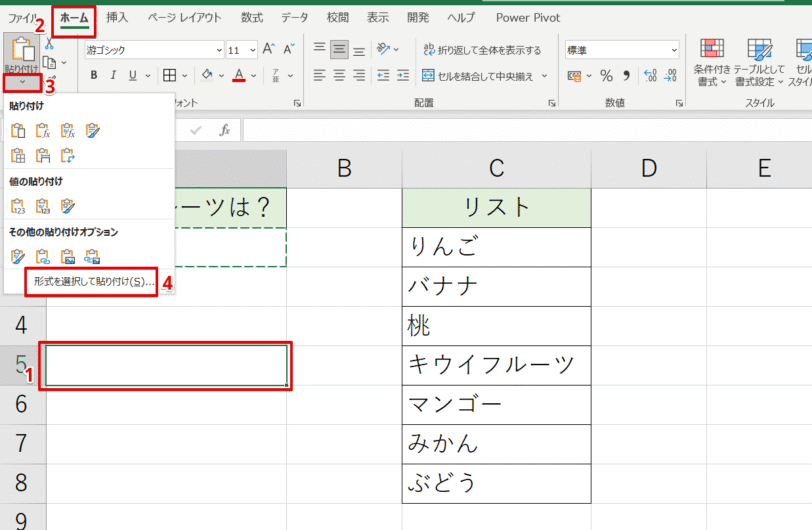Align text right
The height and width of the screenshot is (530, 812).
[x=359, y=76]
